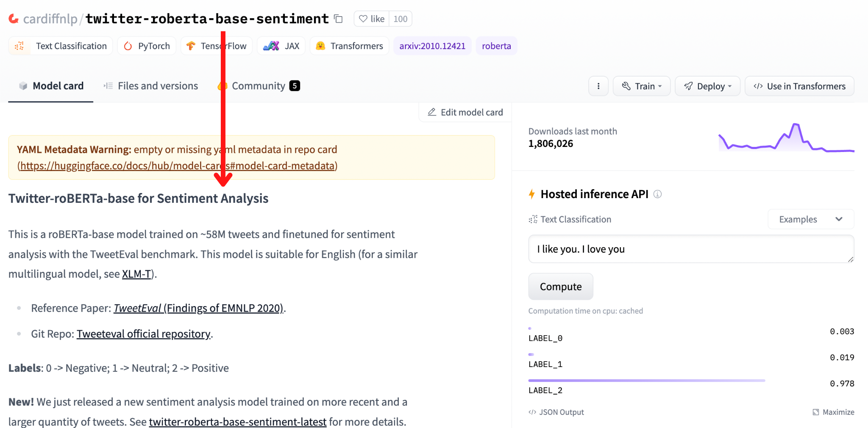Screen dimensions: 868x428
Task: Click the downloads trend sparkline chart
Action: pyautogui.click(x=786, y=137)
